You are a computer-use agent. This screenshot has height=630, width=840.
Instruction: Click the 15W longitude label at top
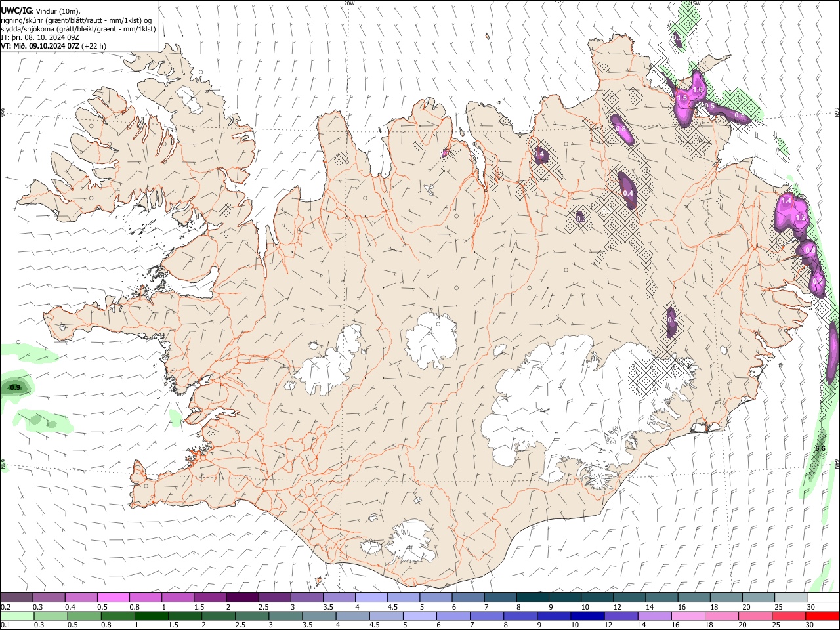tap(696, 3)
